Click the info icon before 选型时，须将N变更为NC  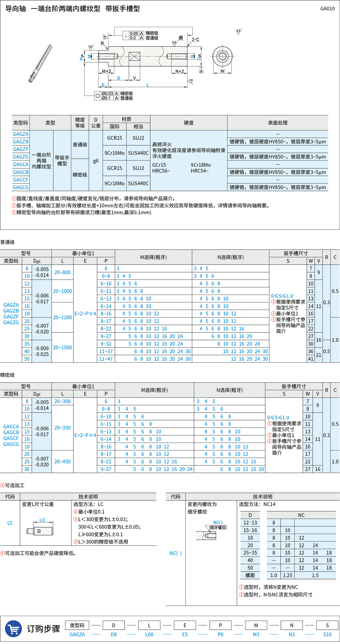point(241,587)
